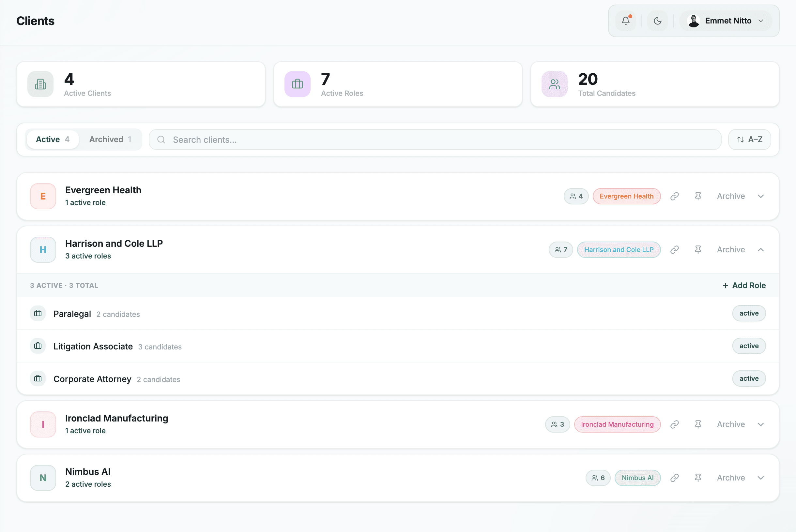
Task: Open the notifications bell
Action: coord(626,21)
